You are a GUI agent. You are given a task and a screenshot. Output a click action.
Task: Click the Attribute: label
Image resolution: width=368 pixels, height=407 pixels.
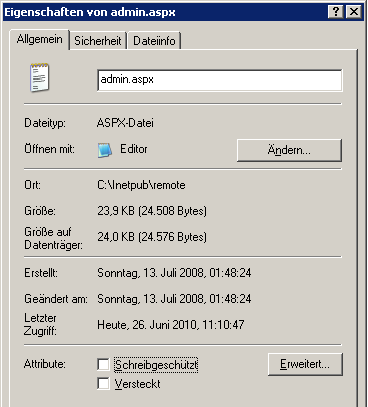click(x=45, y=364)
